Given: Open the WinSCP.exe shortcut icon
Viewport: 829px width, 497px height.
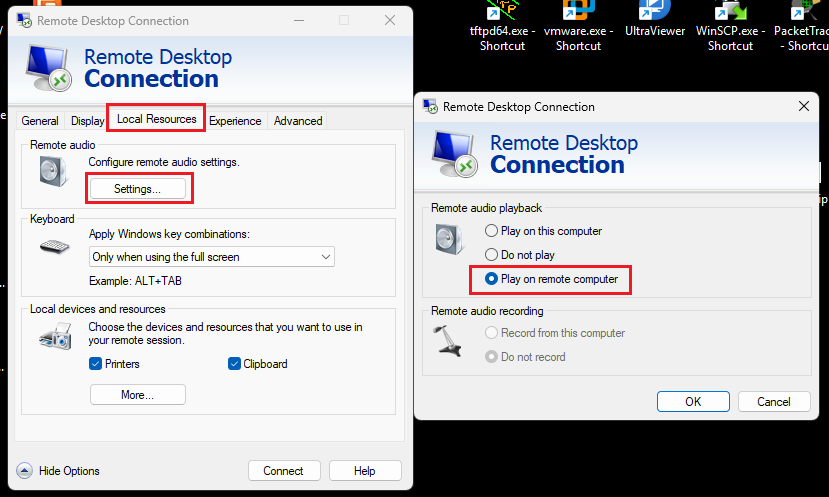Looking at the screenshot, I should click(x=730, y=26).
